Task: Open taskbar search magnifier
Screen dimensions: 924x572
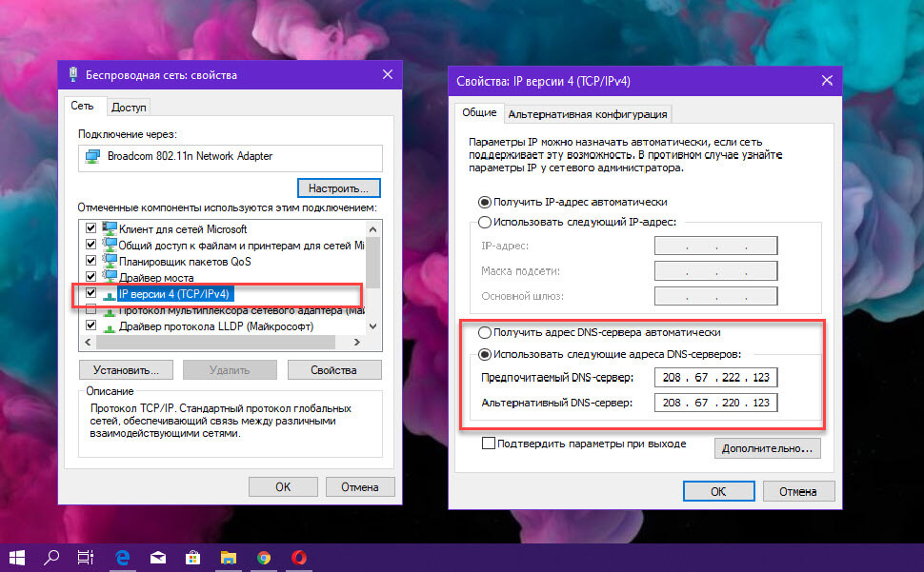Action: (x=51, y=558)
